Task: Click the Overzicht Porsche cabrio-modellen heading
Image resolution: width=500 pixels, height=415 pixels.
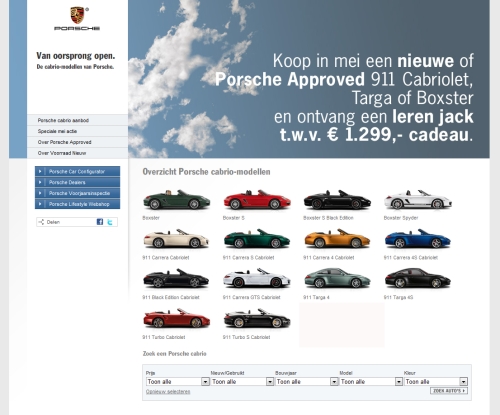Action: click(x=206, y=172)
